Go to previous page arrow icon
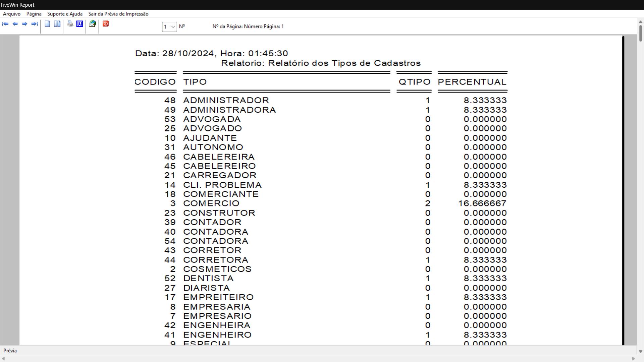Viewport: 644px width, 362px height. point(15,24)
